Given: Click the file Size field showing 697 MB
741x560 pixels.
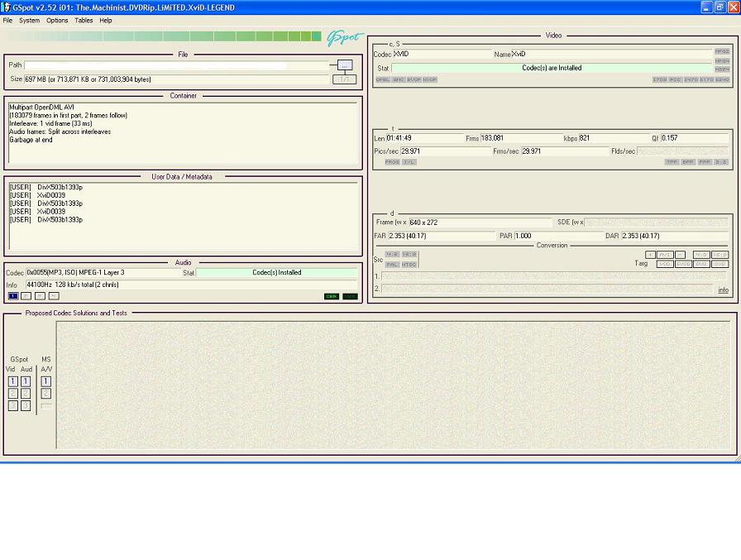Looking at the screenshot, I should coord(177,79).
